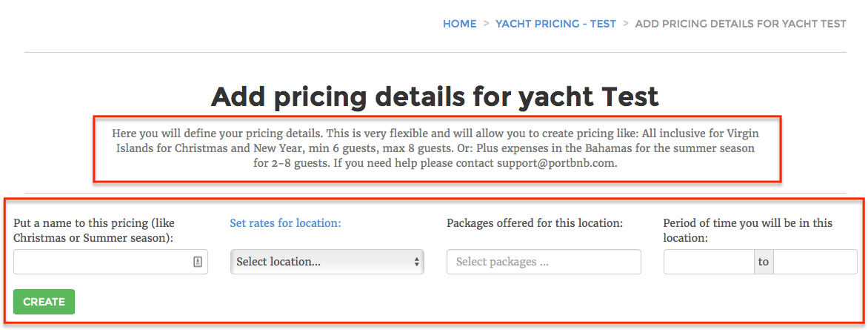Open the Select packages multi-select field
This screenshot has height=330, width=868.
(x=544, y=262)
